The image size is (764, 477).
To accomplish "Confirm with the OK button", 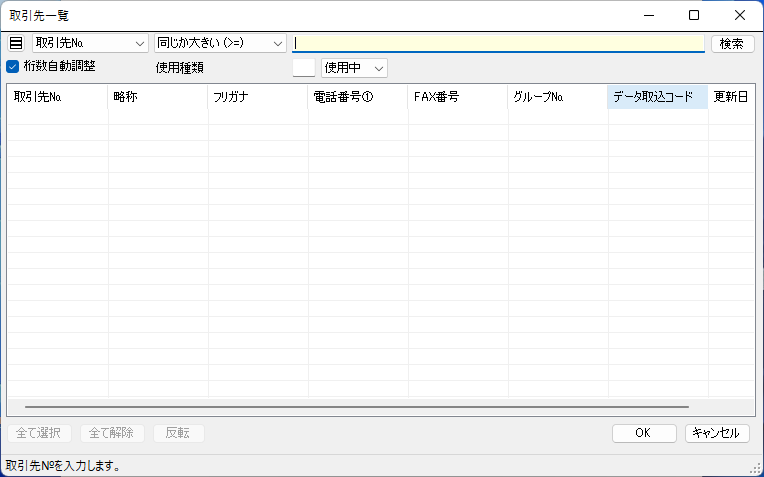I will pyautogui.click(x=643, y=433).
